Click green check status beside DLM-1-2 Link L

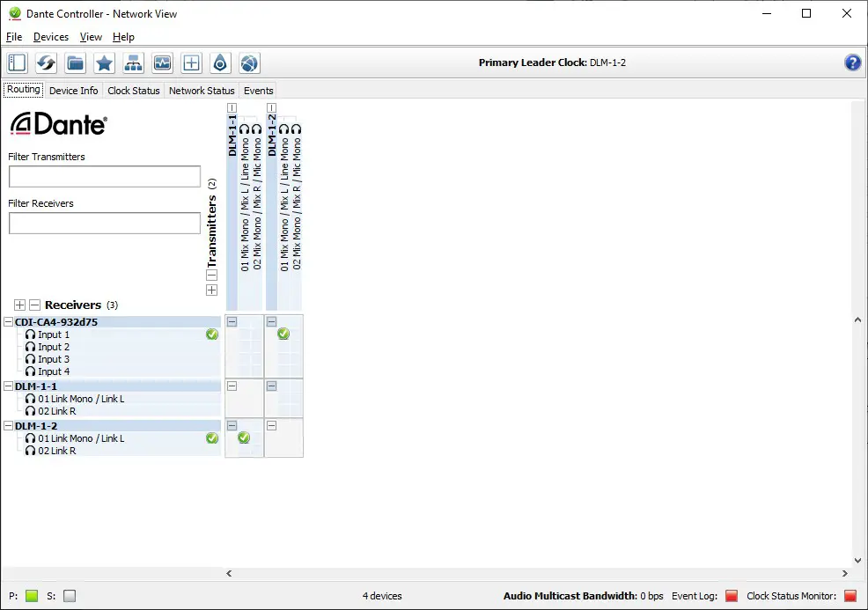212,438
